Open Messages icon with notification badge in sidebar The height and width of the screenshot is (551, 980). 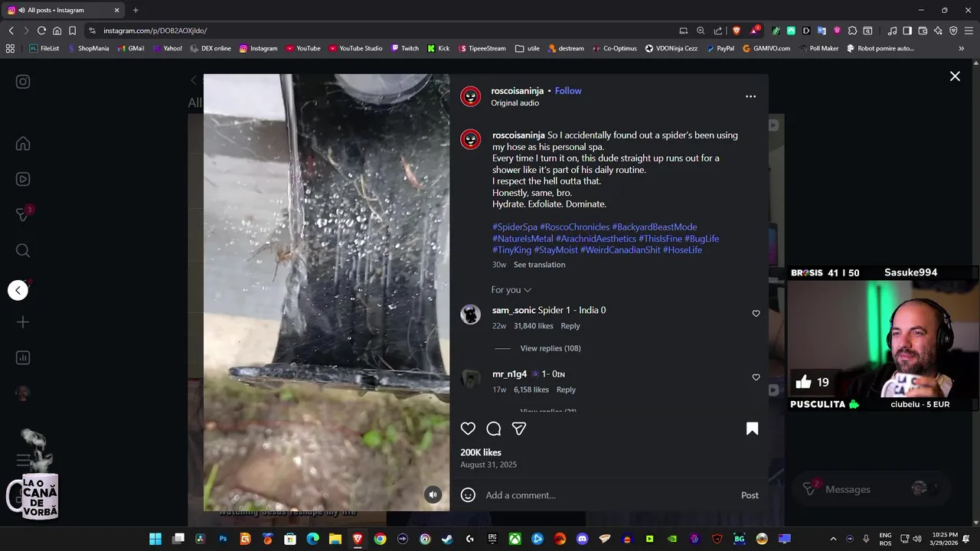click(x=23, y=215)
